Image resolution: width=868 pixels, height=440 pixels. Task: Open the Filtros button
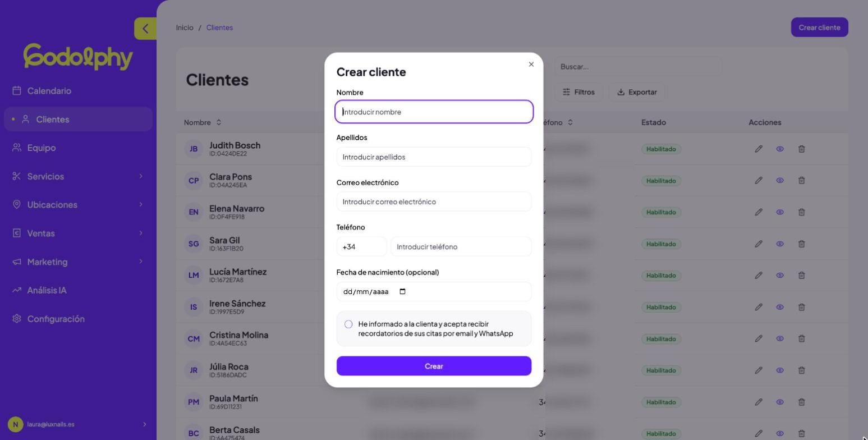pos(578,92)
